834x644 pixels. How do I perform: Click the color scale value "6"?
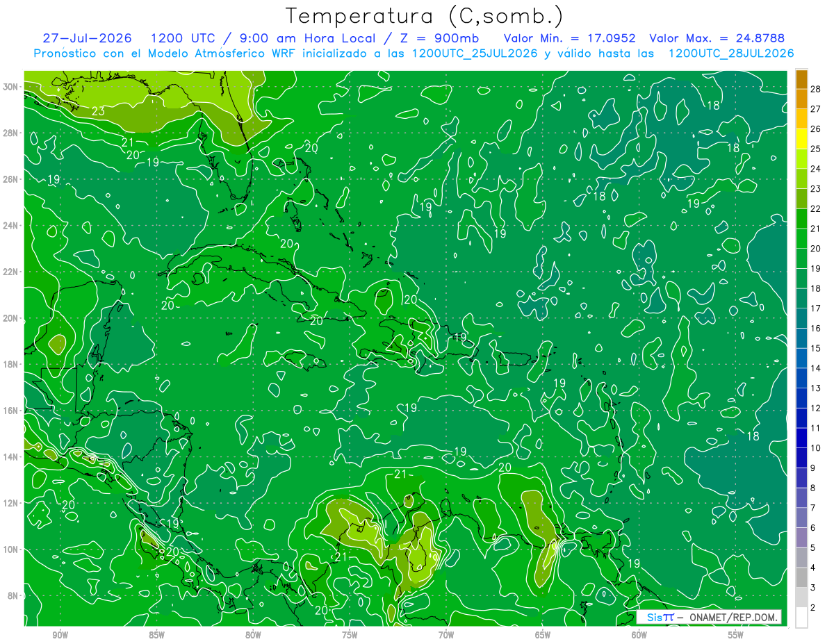tap(813, 527)
